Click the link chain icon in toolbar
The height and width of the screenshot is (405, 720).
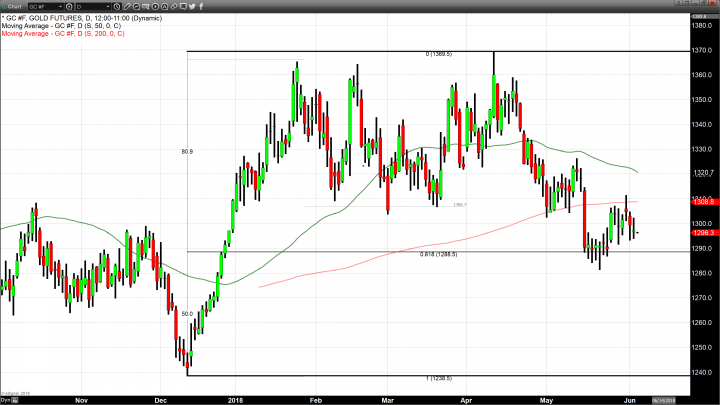(x=174, y=6)
